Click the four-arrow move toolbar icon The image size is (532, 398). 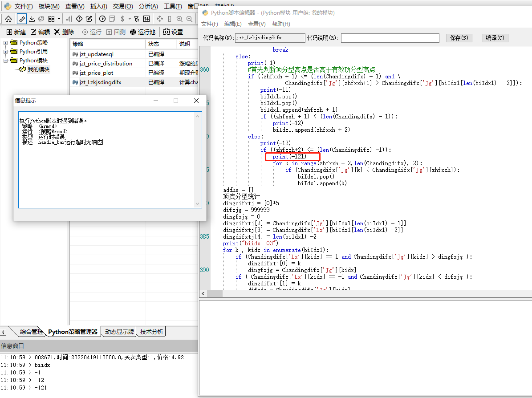pos(160,19)
